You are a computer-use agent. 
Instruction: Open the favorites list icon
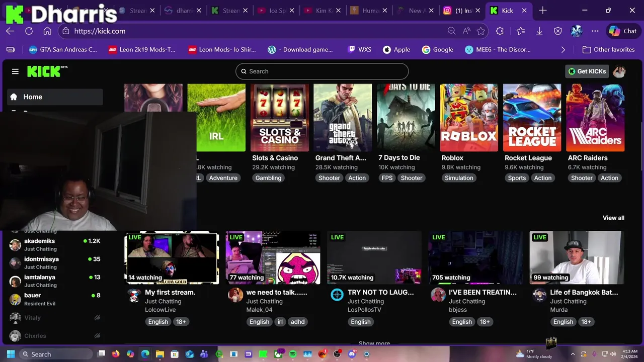[521, 31]
